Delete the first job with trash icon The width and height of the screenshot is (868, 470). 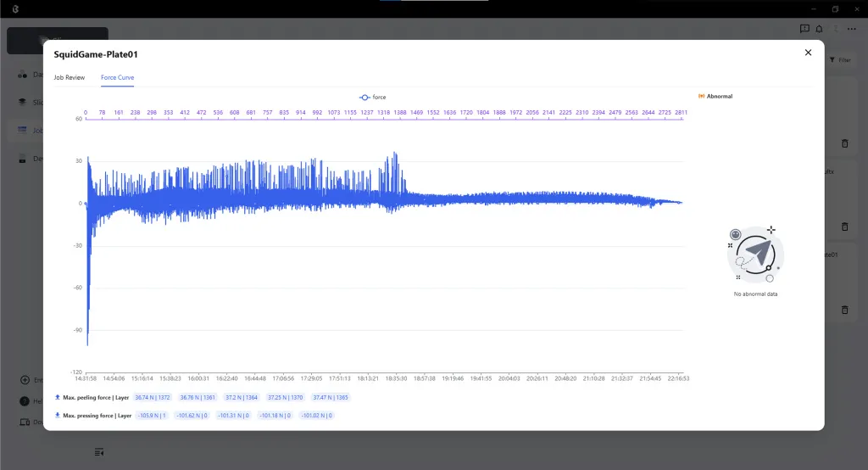click(x=844, y=143)
